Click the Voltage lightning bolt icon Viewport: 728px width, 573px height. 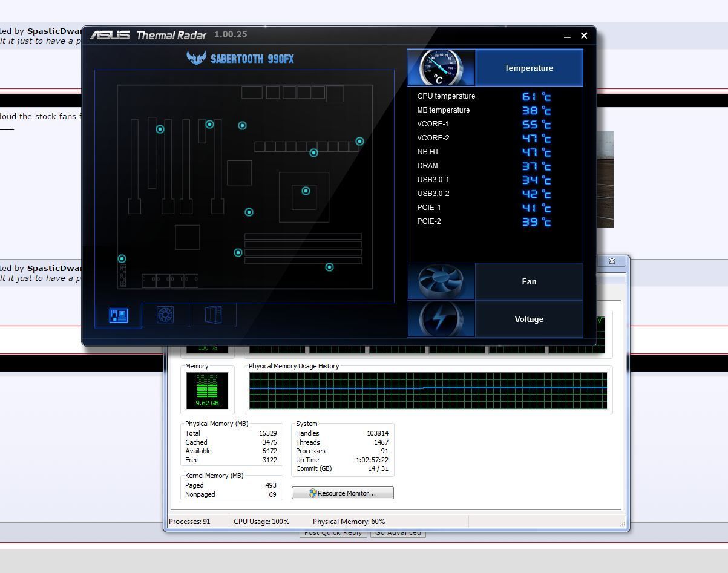coord(441,319)
